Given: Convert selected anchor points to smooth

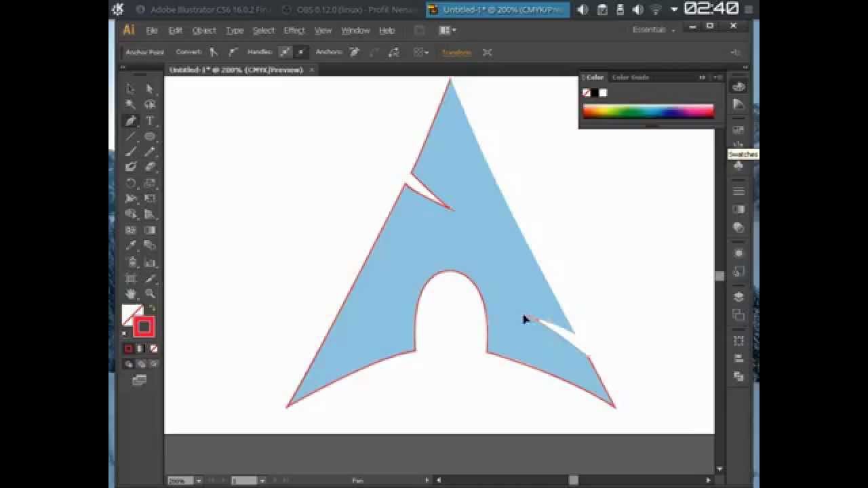Looking at the screenshot, I should pos(233,52).
